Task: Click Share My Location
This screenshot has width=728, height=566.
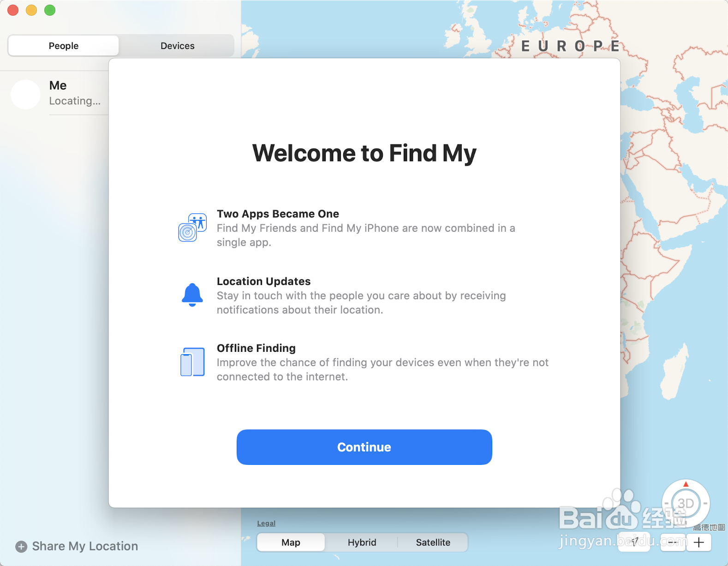Action: click(85, 546)
